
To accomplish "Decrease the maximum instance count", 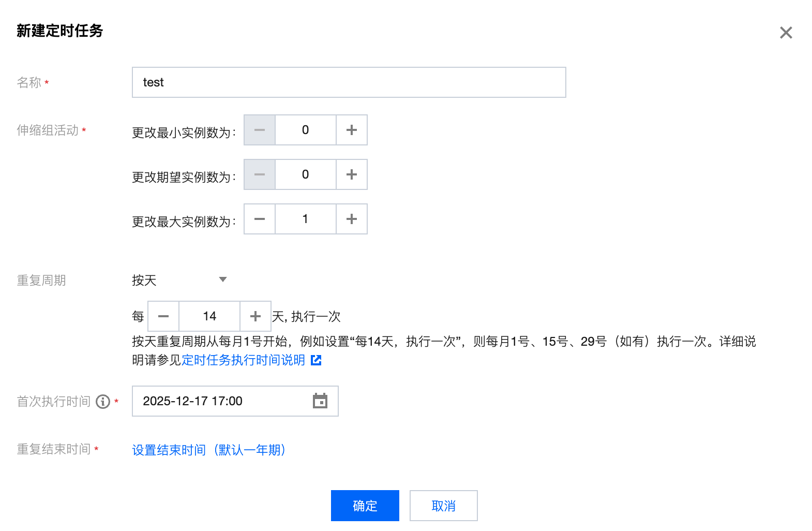I will (x=260, y=219).
